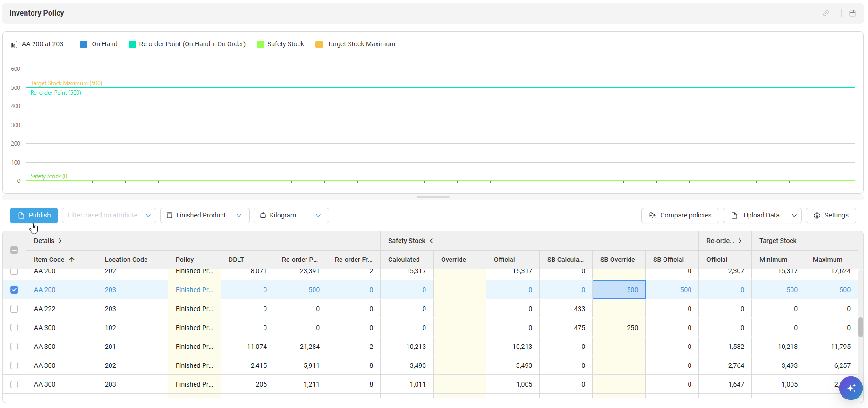Sort by Item Code arrow icon
The height and width of the screenshot is (408, 868).
click(72, 260)
